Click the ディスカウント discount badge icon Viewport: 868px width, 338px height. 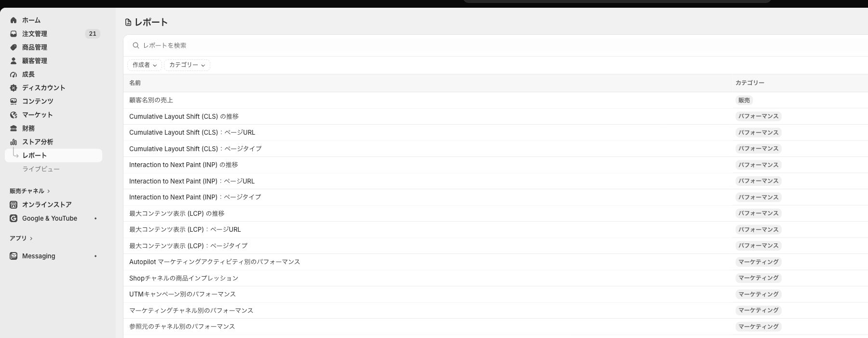tap(14, 88)
